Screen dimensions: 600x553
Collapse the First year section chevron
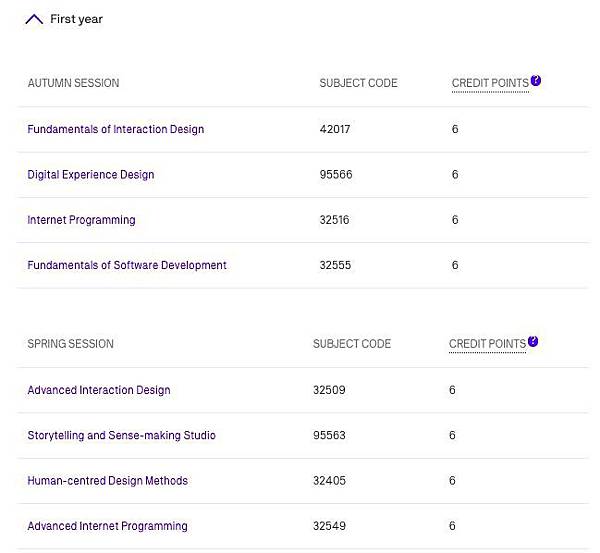tap(34, 19)
